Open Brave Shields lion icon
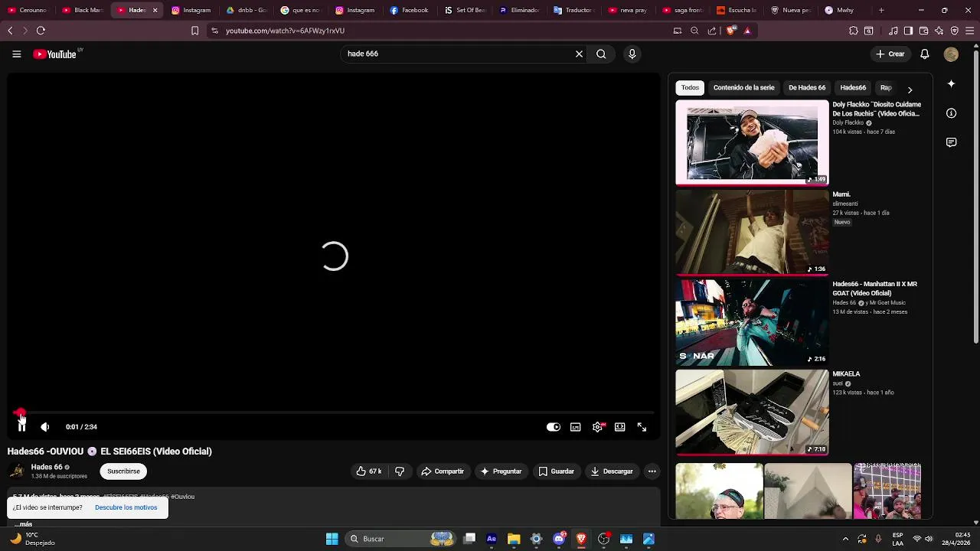The image size is (980, 551). (731, 31)
